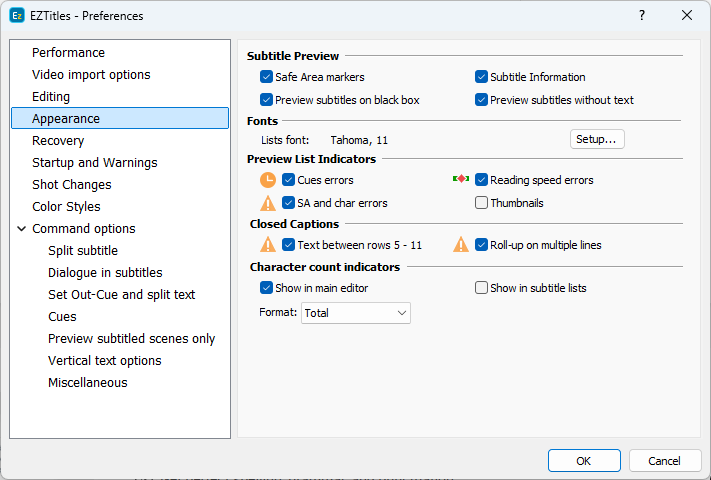Click the orange clock Cues errors icon
This screenshot has height=480, width=711.
tap(268, 181)
